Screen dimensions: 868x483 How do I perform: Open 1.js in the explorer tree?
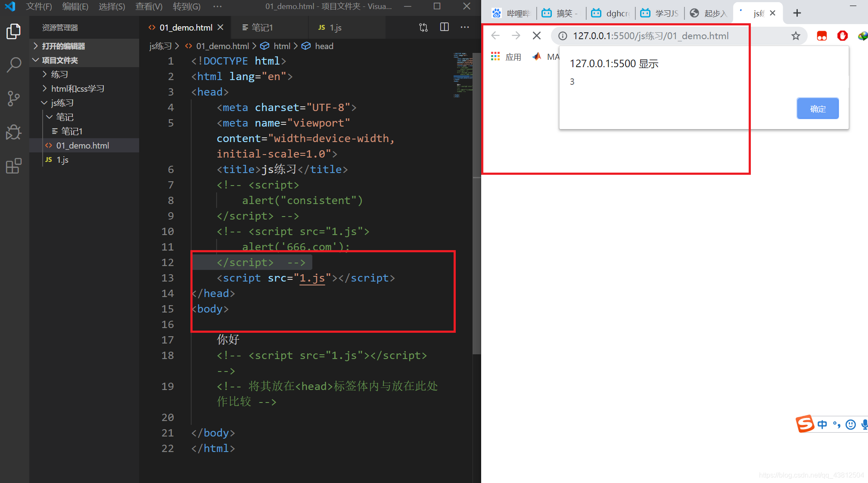(x=84, y=160)
